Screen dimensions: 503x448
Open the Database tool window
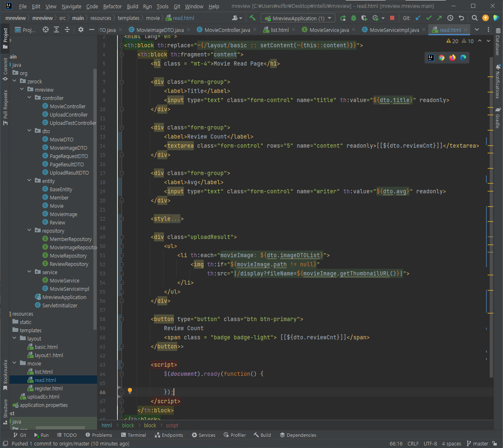[498, 42]
